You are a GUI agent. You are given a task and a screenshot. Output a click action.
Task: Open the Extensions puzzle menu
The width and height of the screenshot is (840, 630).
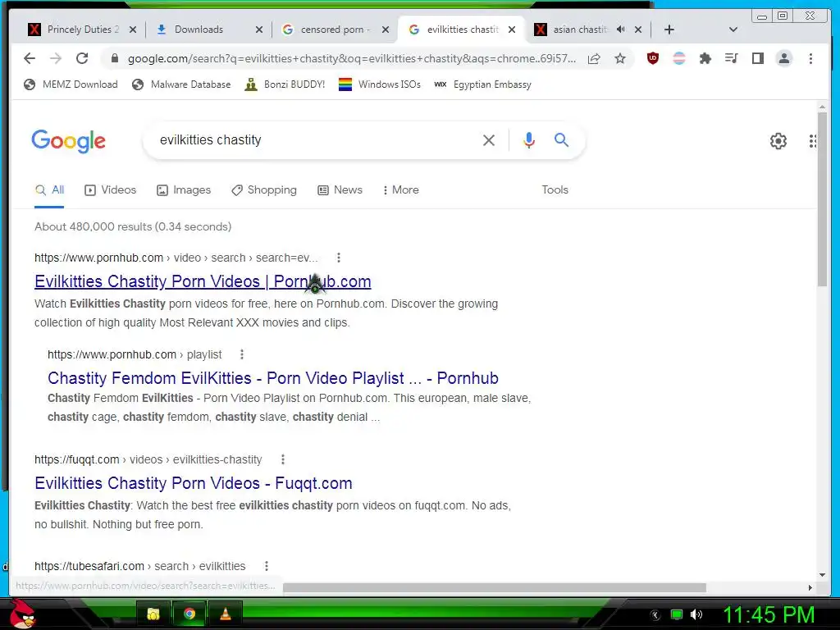pyautogui.click(x=705, y=58)
